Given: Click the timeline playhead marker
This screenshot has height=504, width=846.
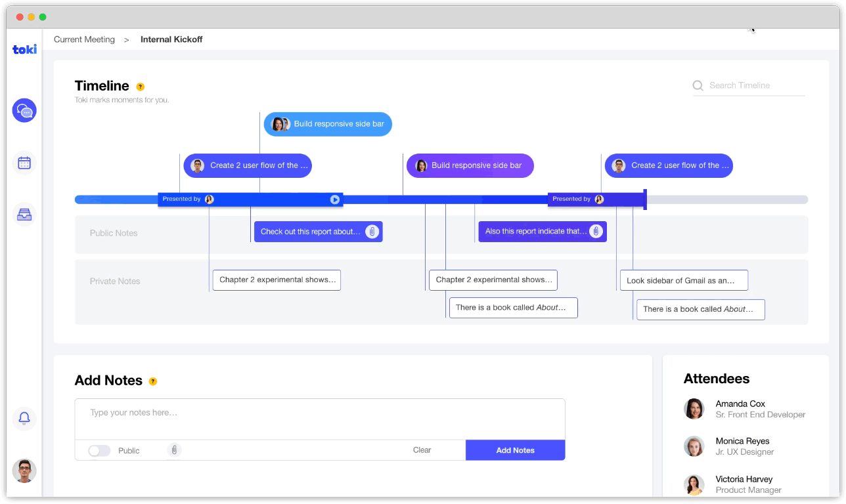Looking at the screenshot, I should coord(645,199).
